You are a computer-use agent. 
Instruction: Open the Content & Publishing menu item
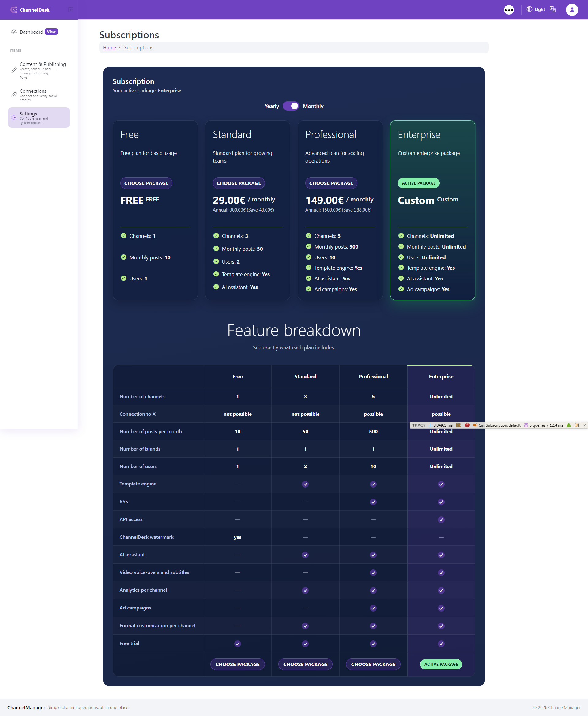[39, 70]
